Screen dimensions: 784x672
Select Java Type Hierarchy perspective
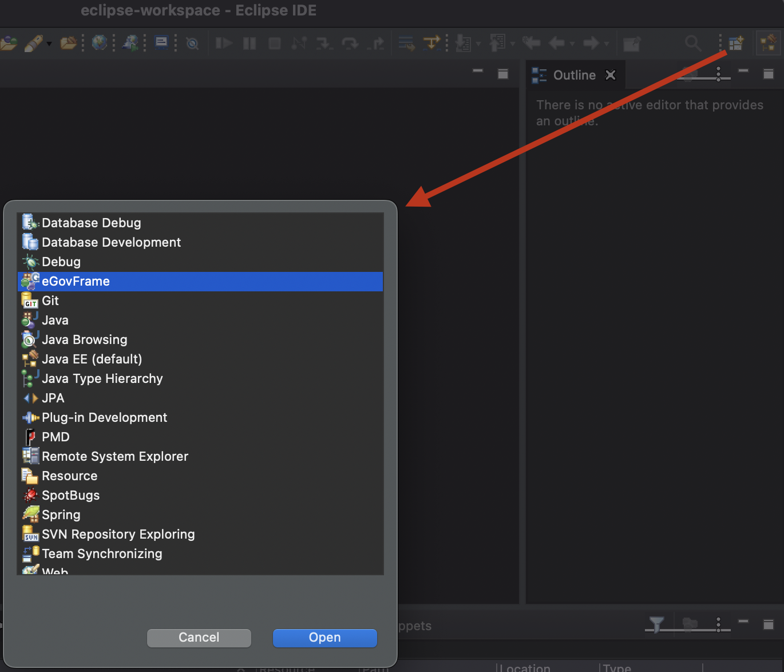(x=200, y=378)
